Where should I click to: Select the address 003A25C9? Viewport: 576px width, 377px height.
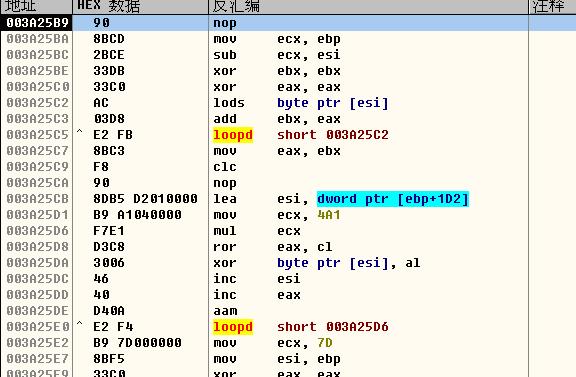pos(37,167)
